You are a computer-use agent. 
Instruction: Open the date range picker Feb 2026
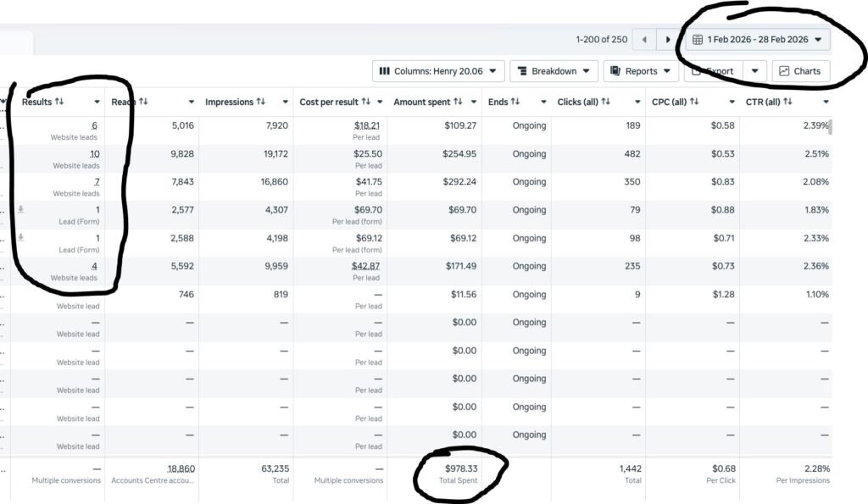pyautogui.click(x=757, y=39)
